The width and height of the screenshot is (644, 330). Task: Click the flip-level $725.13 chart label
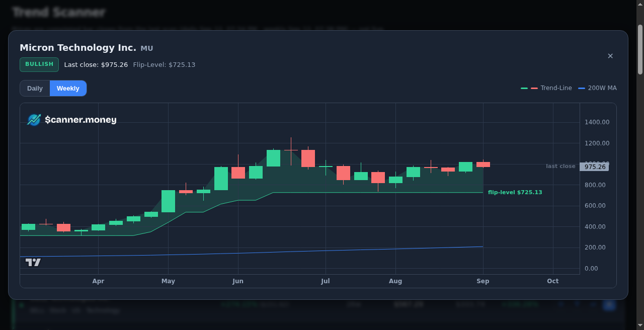pyautogui.click(x=515, y=192)
